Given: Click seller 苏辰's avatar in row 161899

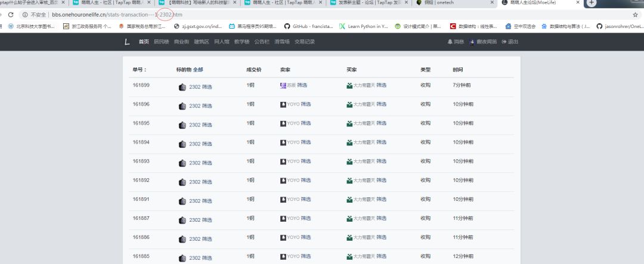Looking at the screenshot, I should (x=283, y=86).
